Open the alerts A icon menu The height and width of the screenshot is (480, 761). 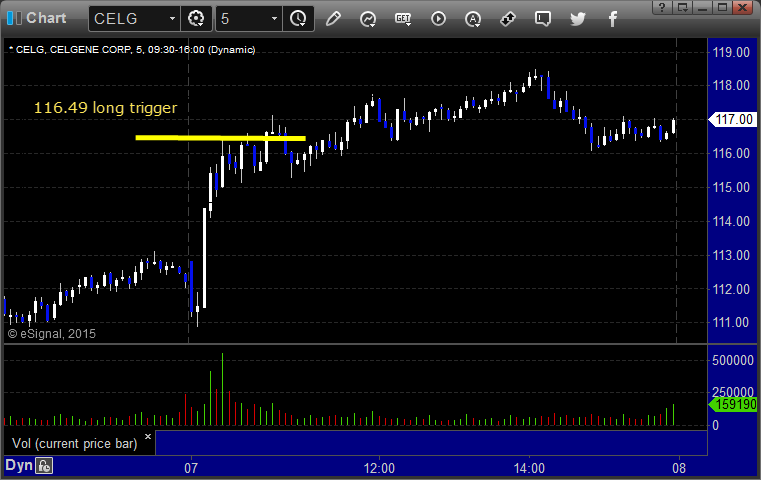click(x=473, y=19)
